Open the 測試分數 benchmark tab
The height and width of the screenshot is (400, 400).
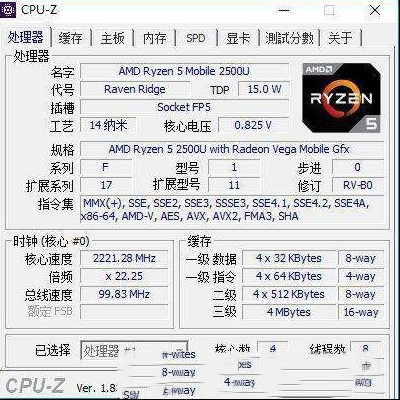coord(289,38)
